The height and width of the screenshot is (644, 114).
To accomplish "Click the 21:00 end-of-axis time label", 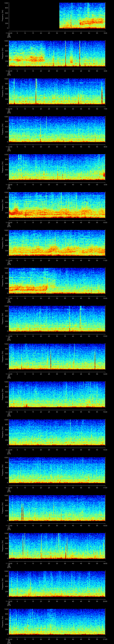I will 105,639.
